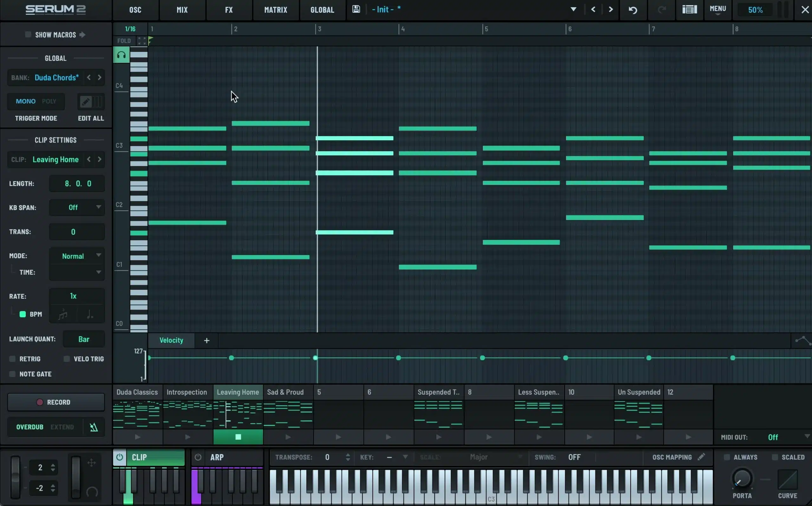812x506 pixels.
Task: Click the OSC MAPPING pencil icon
Action: click(701, 457)
